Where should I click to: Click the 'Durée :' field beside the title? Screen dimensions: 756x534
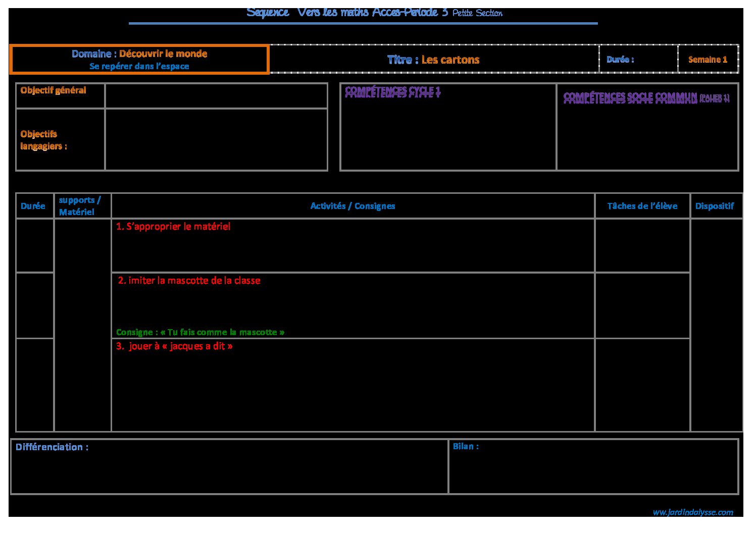coord(620,60)
